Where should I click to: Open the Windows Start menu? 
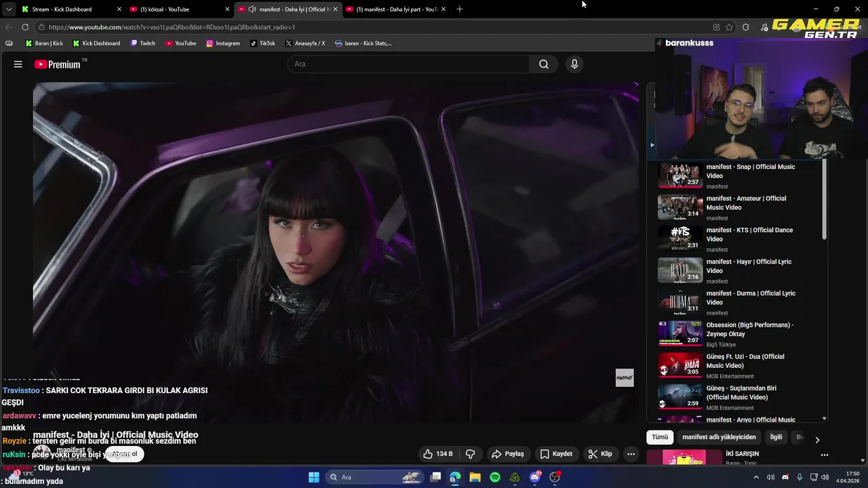tap(314, 477)
